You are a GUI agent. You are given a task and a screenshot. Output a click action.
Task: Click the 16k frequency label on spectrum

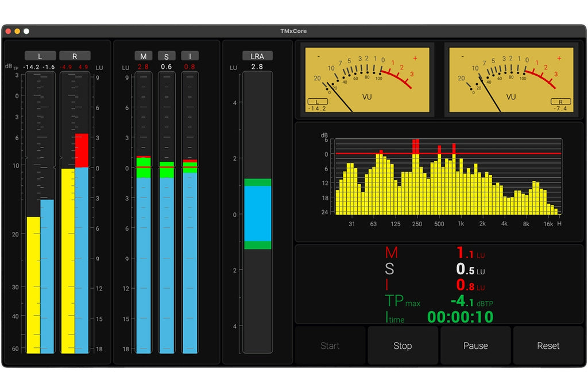[x=548, y=224]
